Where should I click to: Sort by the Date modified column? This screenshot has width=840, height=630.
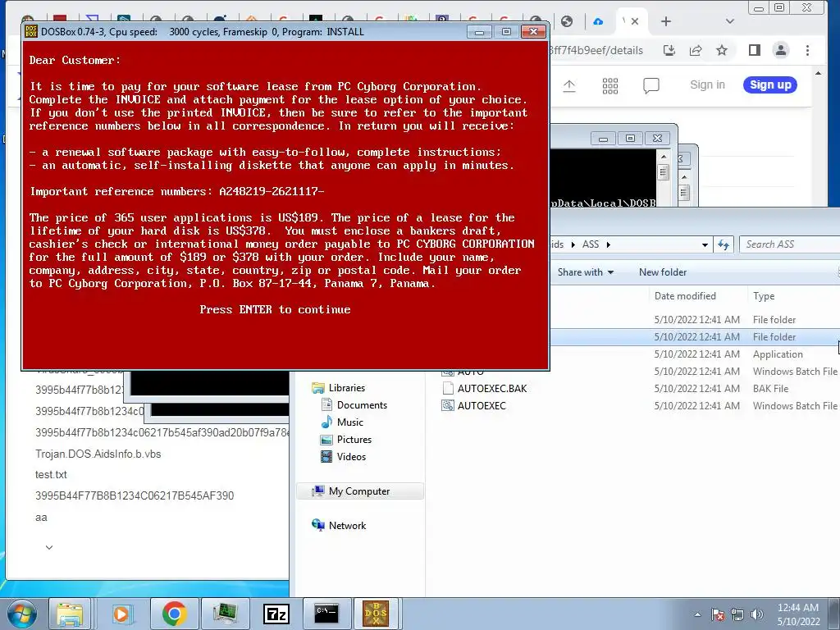tap(685, 295)
